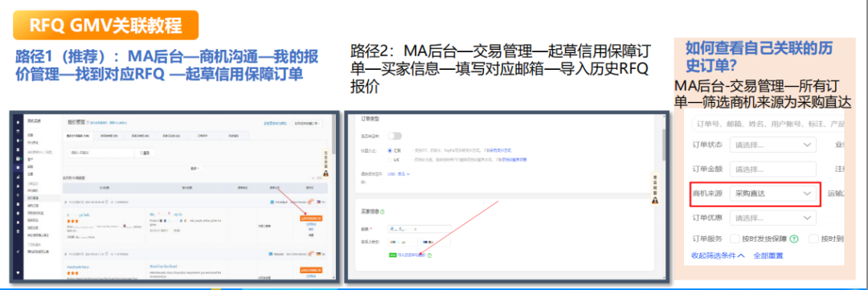
Task: Toggle the switch under 订单类型
Action: tap(395, 136)
